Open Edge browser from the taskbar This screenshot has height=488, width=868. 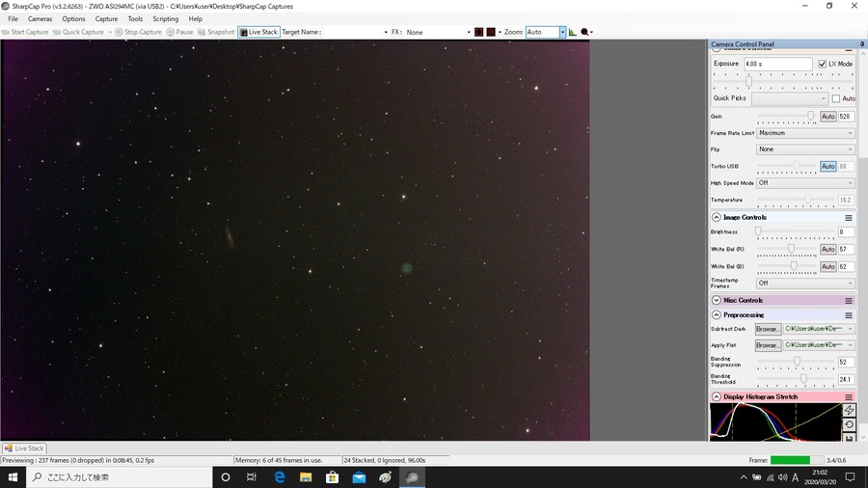click(x=280, y=477)
